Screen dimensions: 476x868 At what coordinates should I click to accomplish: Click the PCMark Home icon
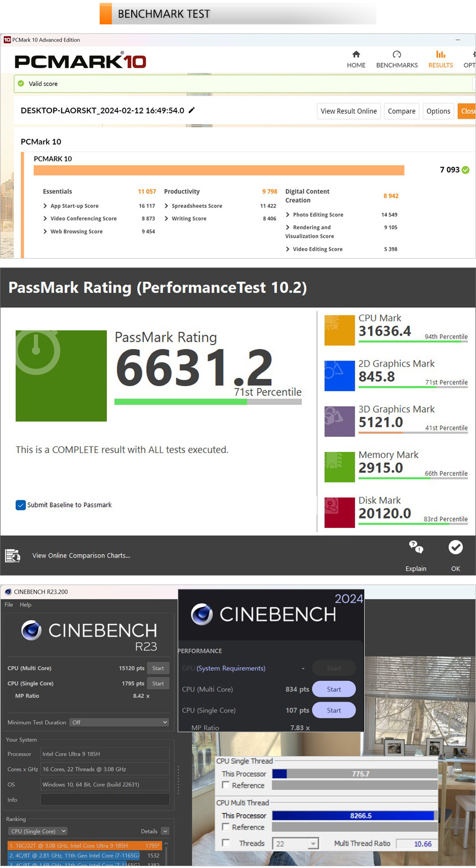click(x=356, y=54)
